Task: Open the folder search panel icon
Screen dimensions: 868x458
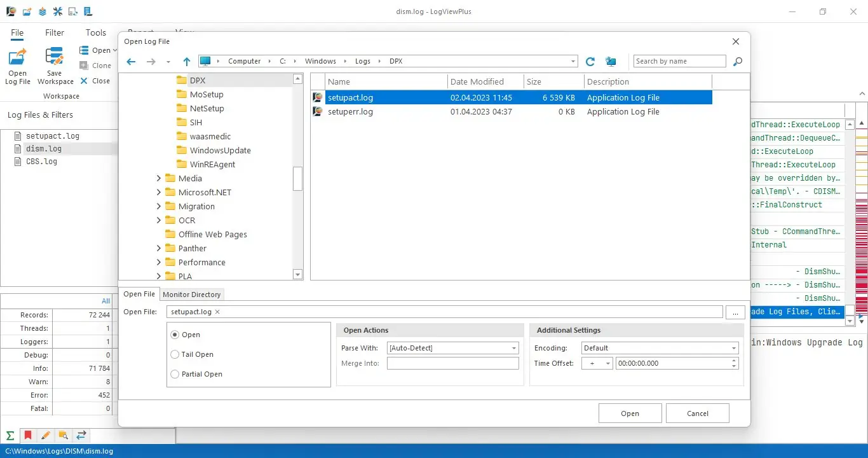Action: [64, 436]
